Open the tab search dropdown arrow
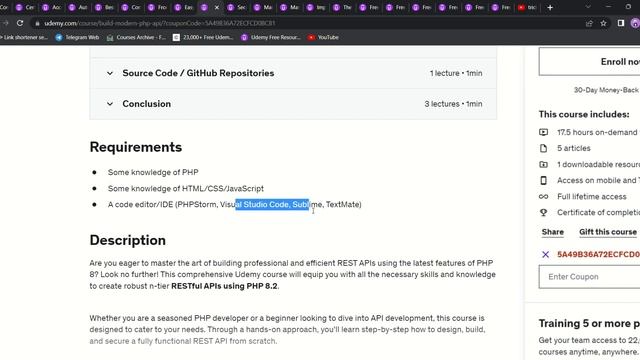The image size is (640, 360). click(588, 7)
